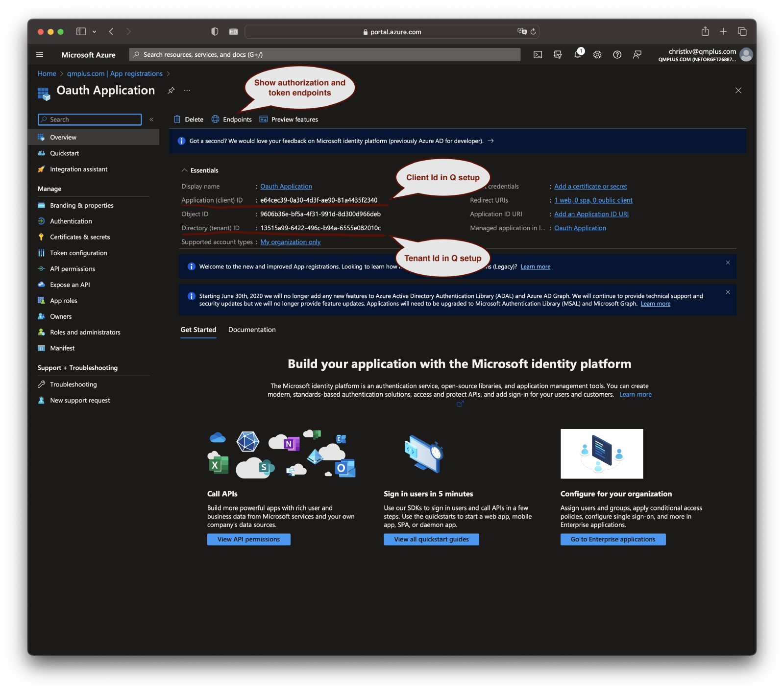Screen dimensions: 784x692
Task: Click the top Azure resource search field
Action: click(324, 55)
